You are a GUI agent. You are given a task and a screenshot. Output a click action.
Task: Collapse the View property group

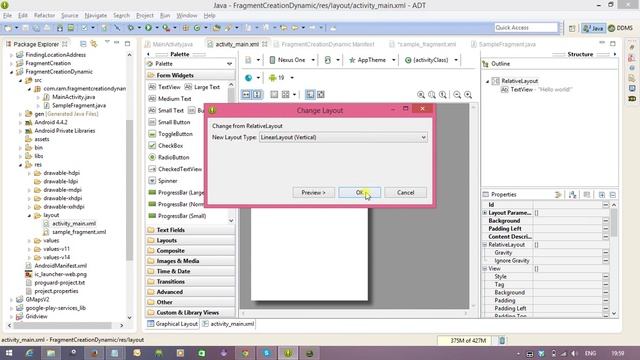click(485, 269)
